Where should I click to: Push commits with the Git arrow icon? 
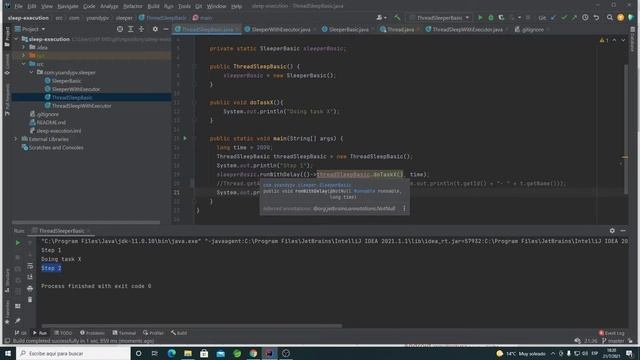point(574,18)
